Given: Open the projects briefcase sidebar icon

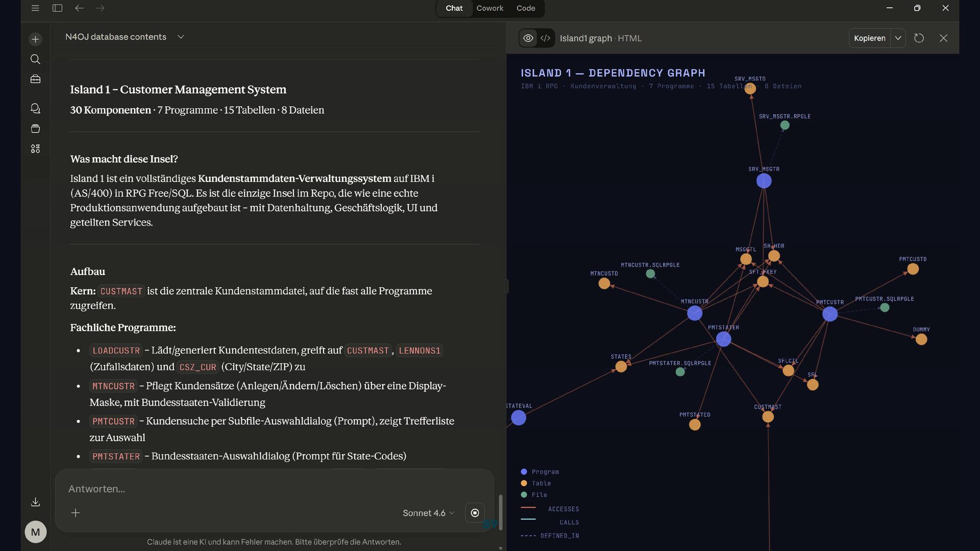Looking at the screenshot, I should [35, 79].
